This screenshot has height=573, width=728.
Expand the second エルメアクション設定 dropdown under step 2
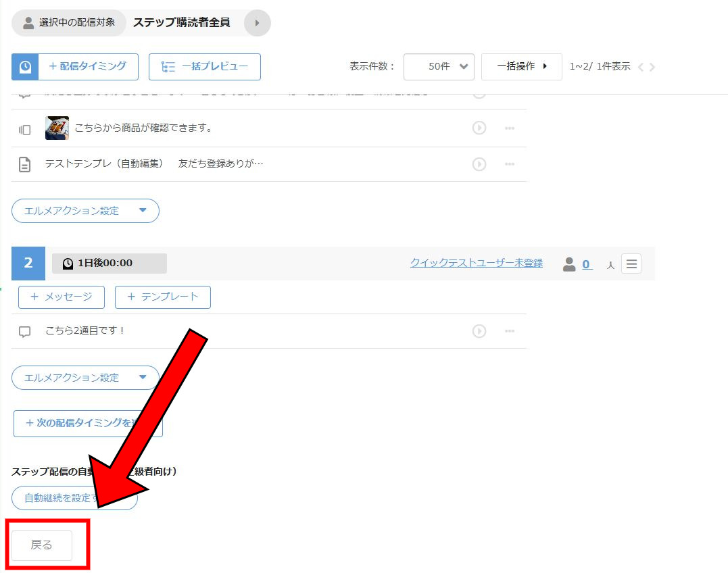(85, 378)
